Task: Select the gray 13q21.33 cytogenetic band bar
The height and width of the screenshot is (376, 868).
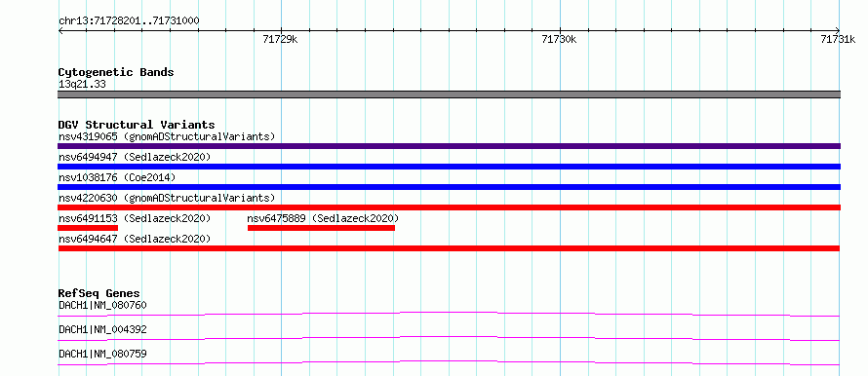Action: (x=449, y=94)
